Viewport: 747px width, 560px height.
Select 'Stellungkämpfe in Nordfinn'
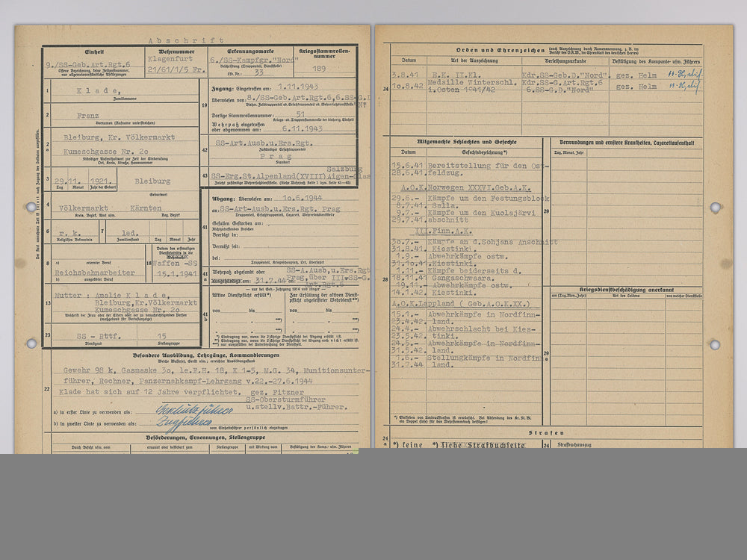484,358
